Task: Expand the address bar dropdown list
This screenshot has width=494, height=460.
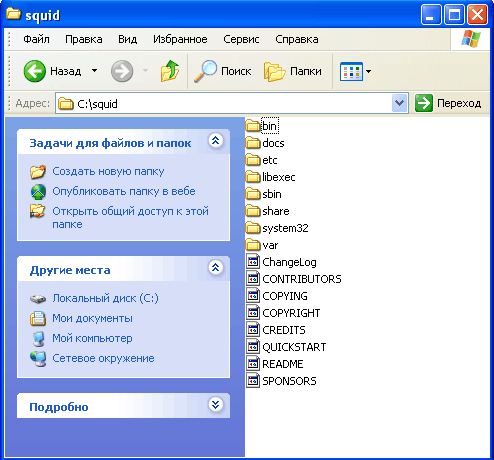Action: [399, 103]
